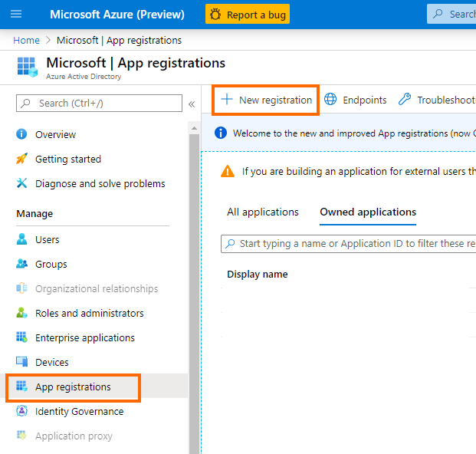This screenshot has height=454, width=476.
Task: Click the magnifier icon in filter box
Action: 231,244
